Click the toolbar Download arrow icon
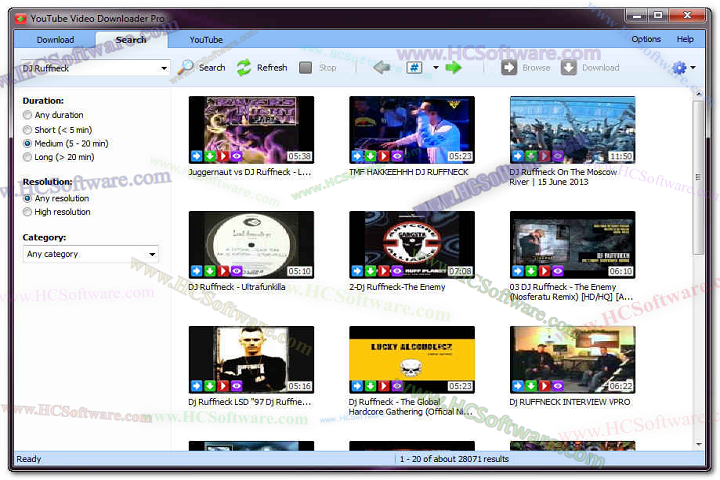Viewport: 720px width, 480px height. pos(568,68)
